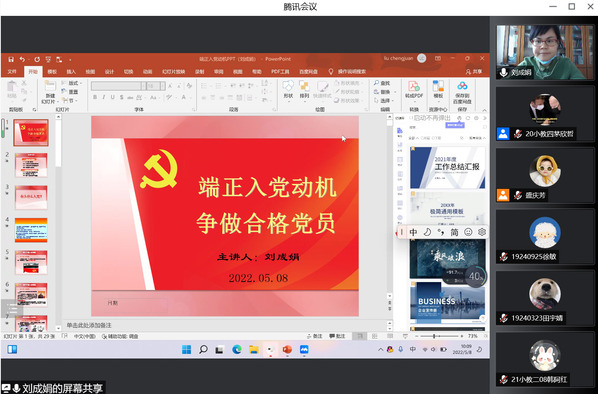
Task: Click 单击此处添加备注 notes area
Action: pos(89,325)
